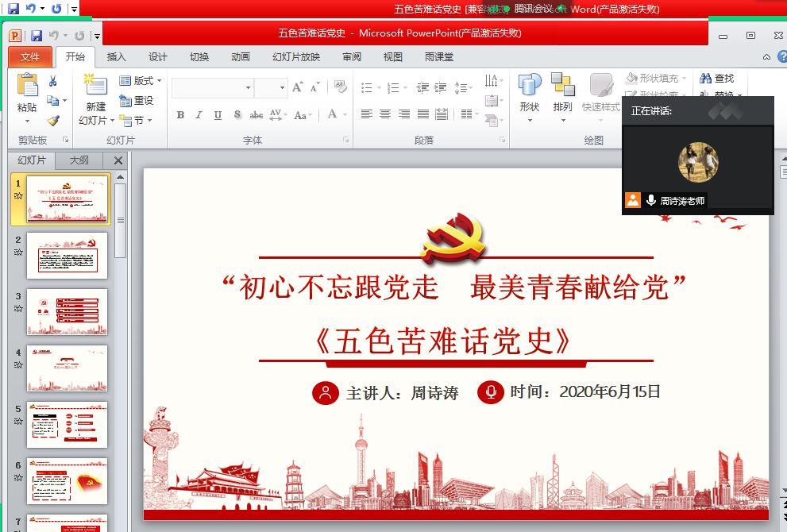Open the 版式 layout dropdown

141,81
